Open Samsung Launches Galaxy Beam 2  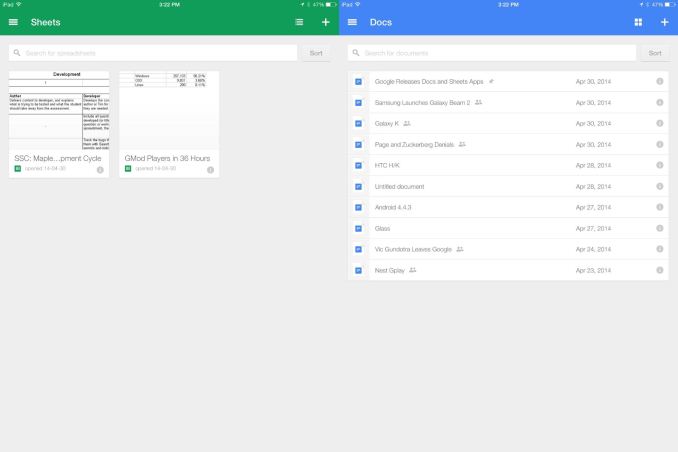coord(508,103)
